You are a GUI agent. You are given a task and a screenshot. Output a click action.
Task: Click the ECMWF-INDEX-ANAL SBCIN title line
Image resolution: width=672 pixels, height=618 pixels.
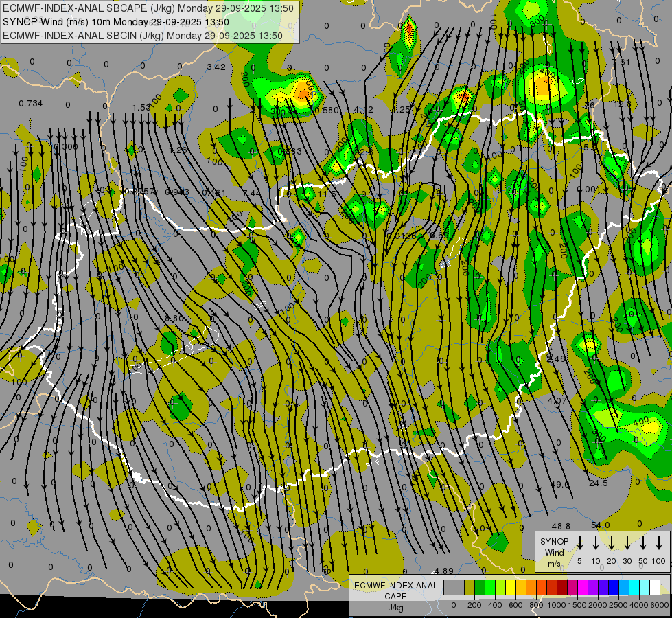143,35
